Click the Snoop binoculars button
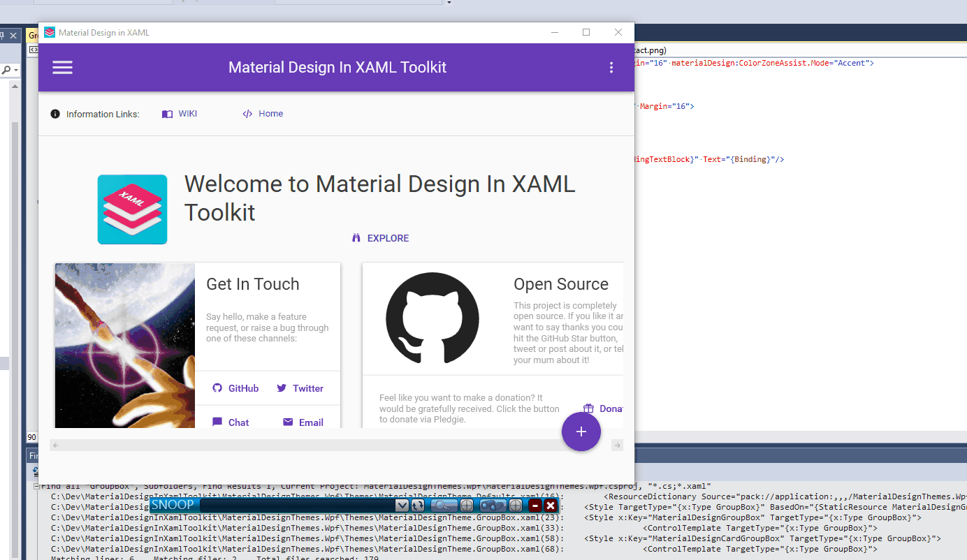Image resolution: width=967 pixels, height=560 pixels. click(493, 506)
